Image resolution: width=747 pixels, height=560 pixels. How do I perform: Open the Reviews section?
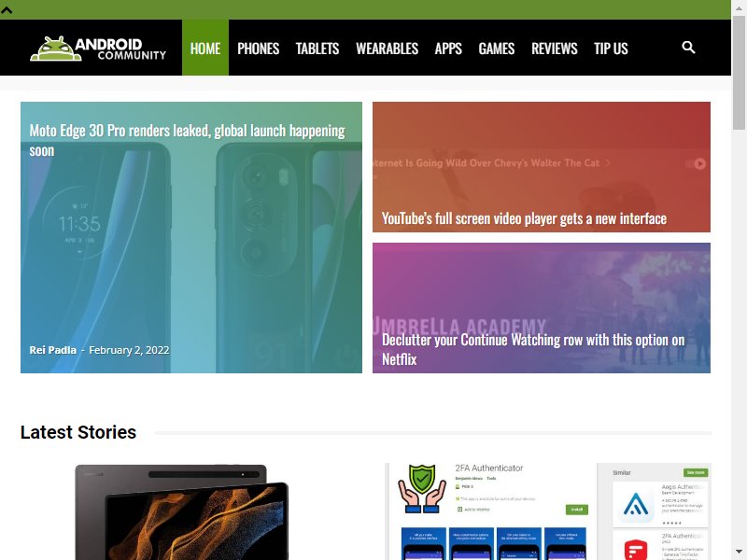pos(555,49)
